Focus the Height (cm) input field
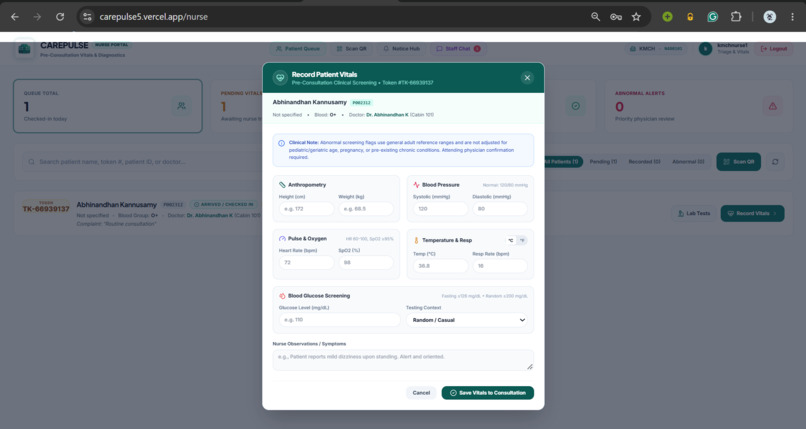806x429 pixels. [x=306, y=209]
